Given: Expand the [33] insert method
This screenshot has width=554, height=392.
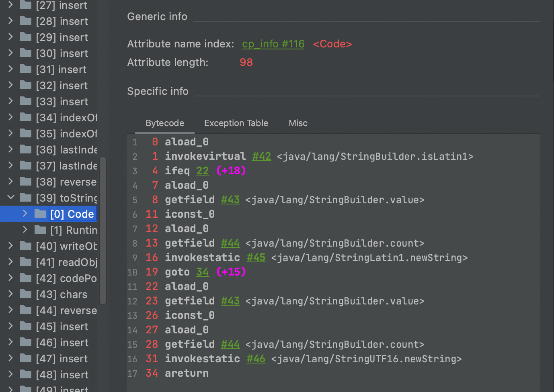Looking at the screenshot, I should (x=11, y=101).
